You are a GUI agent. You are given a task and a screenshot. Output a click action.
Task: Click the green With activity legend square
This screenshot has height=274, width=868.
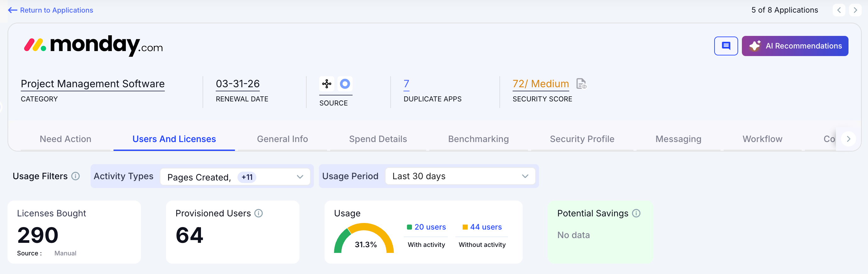pyautogui.click(x=409, y=227)
